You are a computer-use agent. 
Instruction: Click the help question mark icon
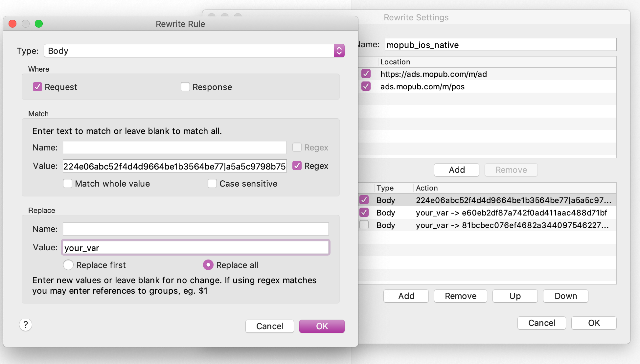(x=26, y=325)
